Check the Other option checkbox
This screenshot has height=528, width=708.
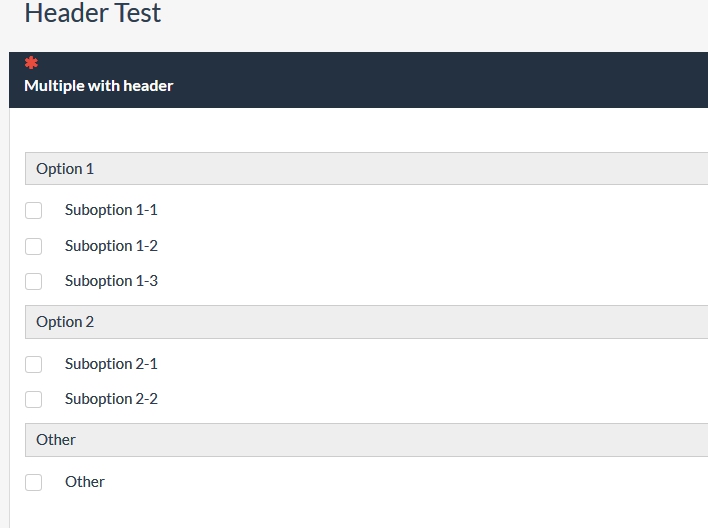coord(34,482)
